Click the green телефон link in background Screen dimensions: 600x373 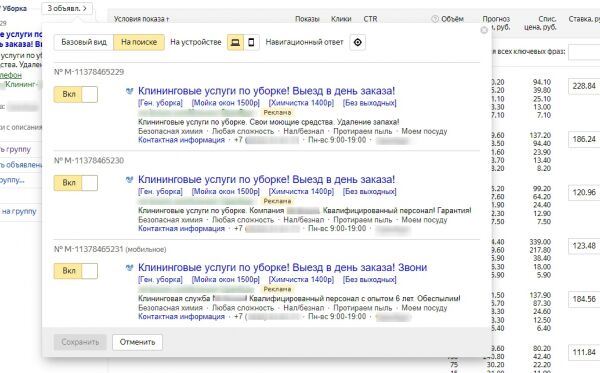11,75
